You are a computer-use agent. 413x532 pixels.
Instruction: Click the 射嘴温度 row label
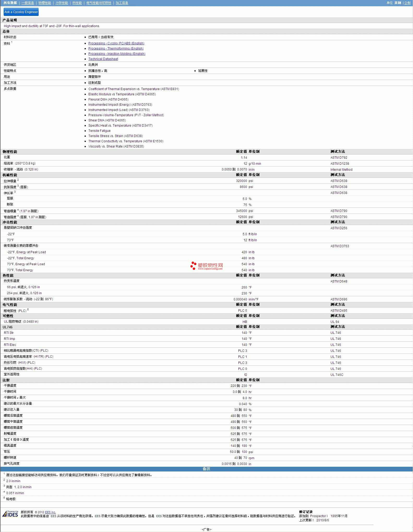click(10, 434)
